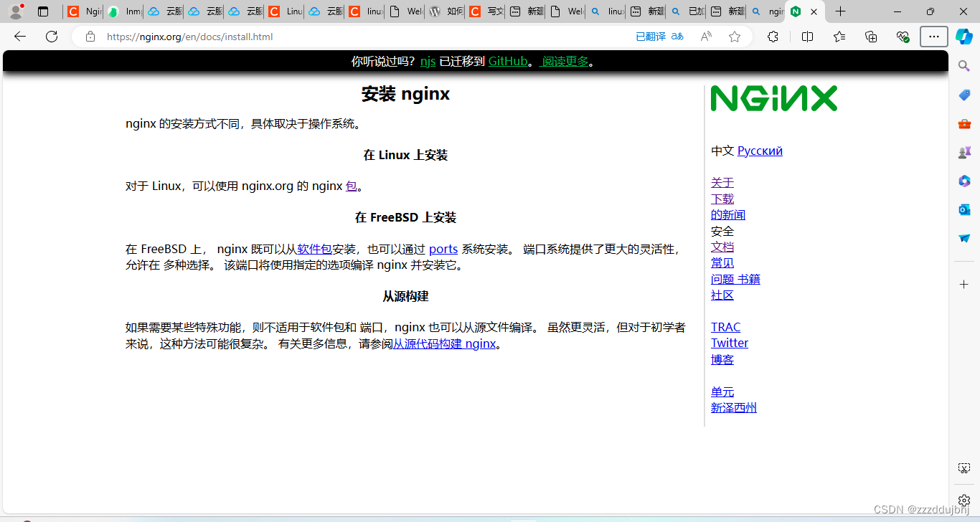Open the Microsoft 365 sidebar icon
This screenshot has width=980, height=522.
coord(963,181)
